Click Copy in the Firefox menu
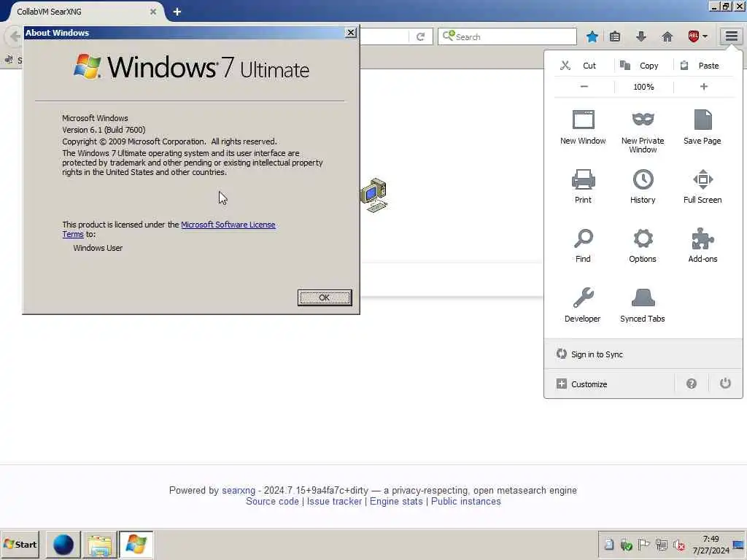747x560 pixels. pos(640,66)
